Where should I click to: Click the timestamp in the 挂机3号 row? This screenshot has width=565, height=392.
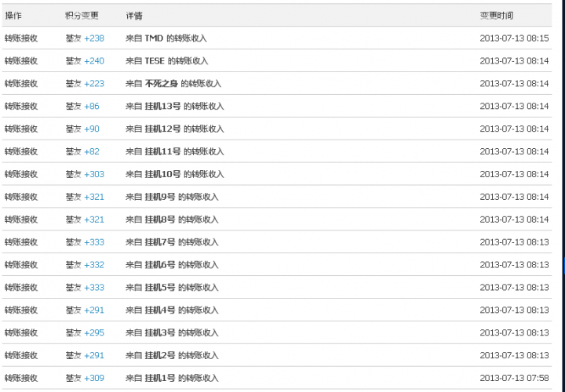click(514, 332)
